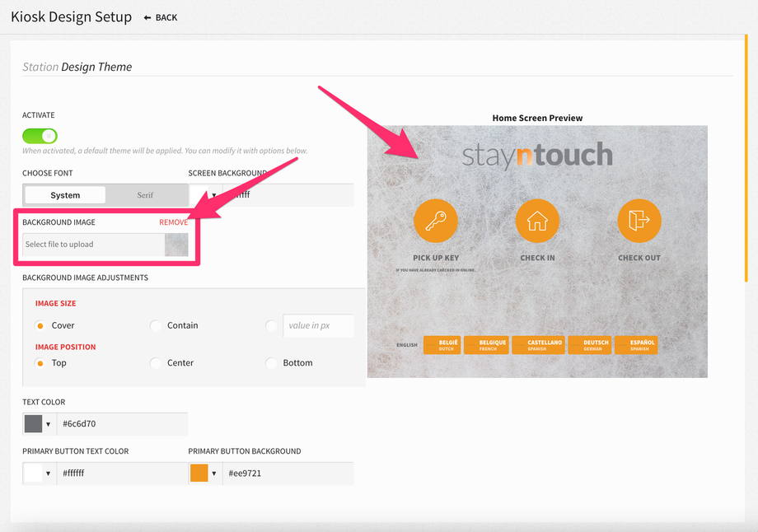Toggle the Activate switch off
The image size is (758, 532).
coord(40,136)
